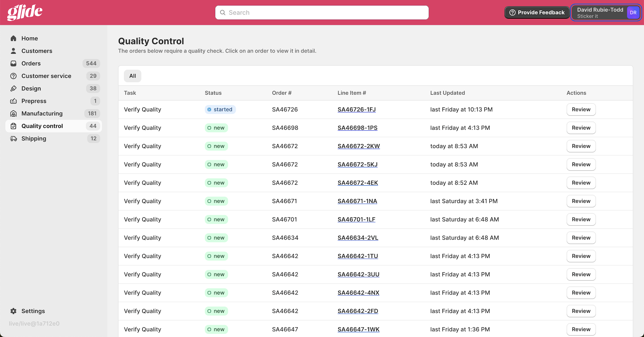Click Review for SA46672-4EK

click(581, 183)
